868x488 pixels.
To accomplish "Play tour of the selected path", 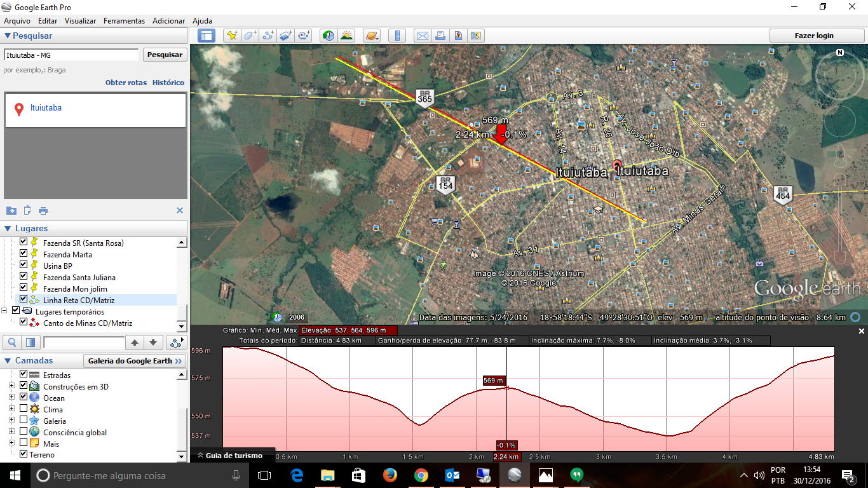I will tap(176, 343).
